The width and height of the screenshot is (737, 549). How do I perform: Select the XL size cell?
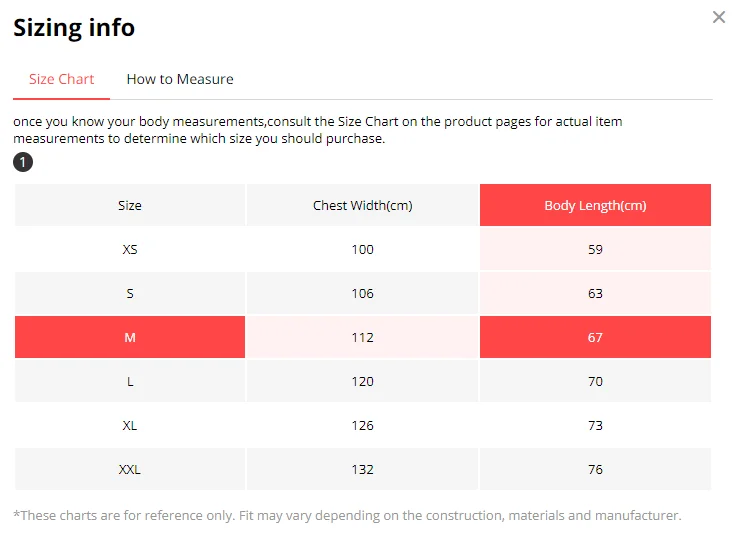tap(130, 425)
